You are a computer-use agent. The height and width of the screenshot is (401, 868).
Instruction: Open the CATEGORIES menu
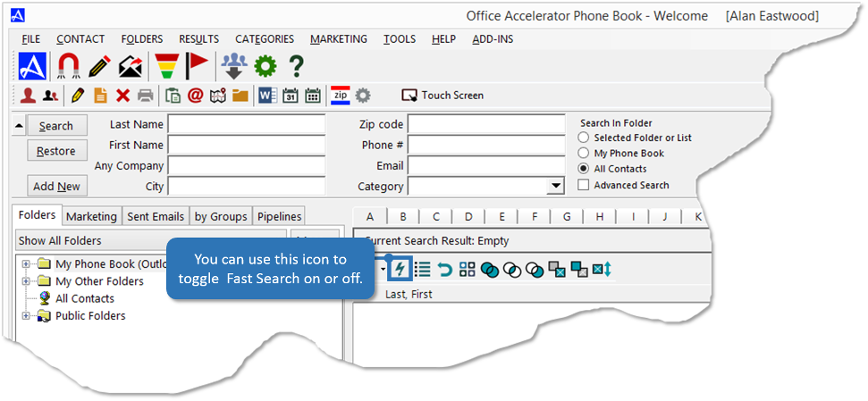(265, 39)
